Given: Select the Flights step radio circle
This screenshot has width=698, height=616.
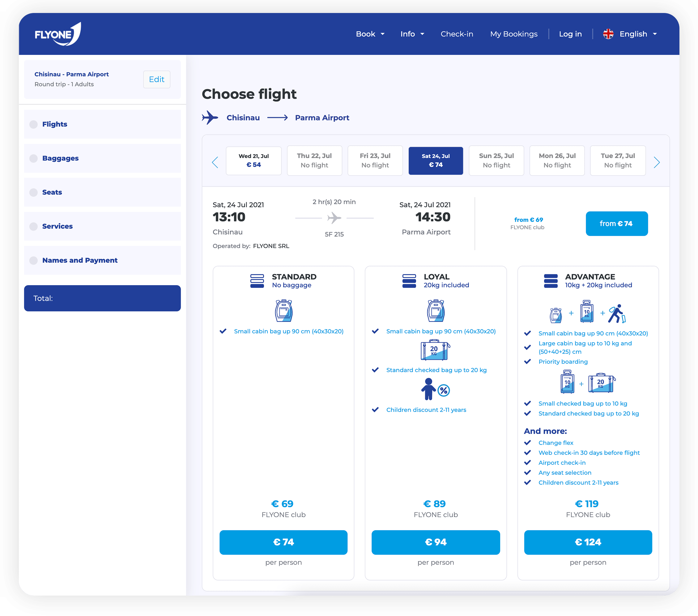Looking at the screenshot, I should coord(33,124).
